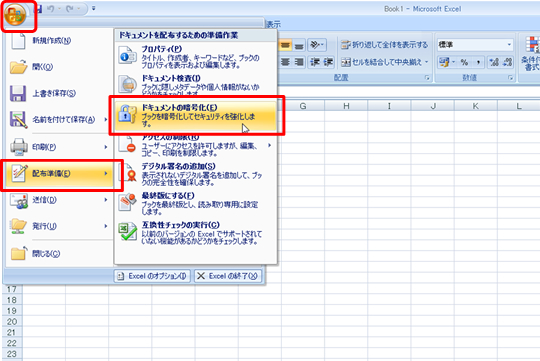The image size is (540, 361).
Task: Click the accounting currency format icon
Action: [x=444, y=62]
